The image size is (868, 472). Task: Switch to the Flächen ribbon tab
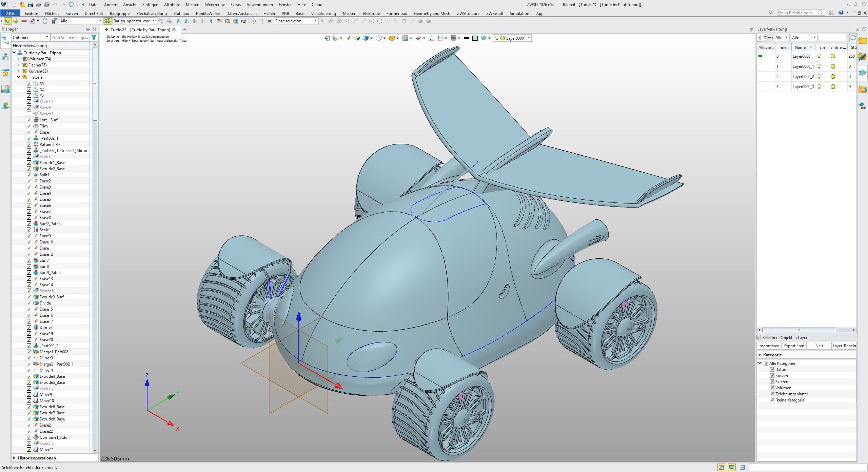click(52, 13)
